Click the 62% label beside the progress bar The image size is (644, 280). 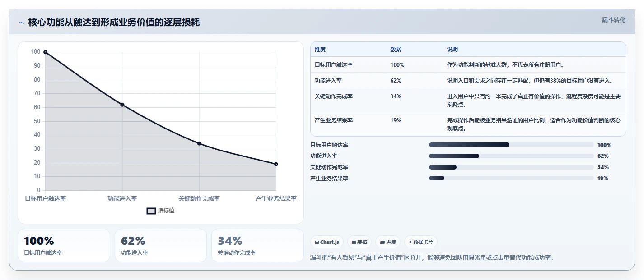[x=603, y=156]
